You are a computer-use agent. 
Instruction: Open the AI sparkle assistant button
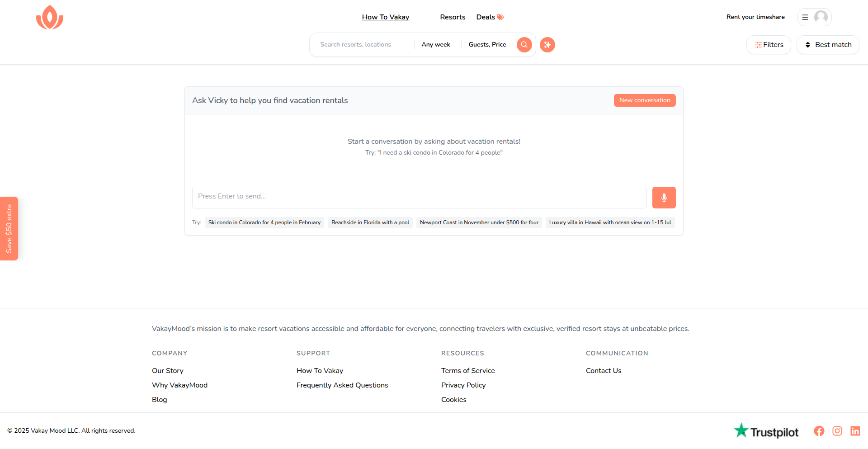[547, 44]
